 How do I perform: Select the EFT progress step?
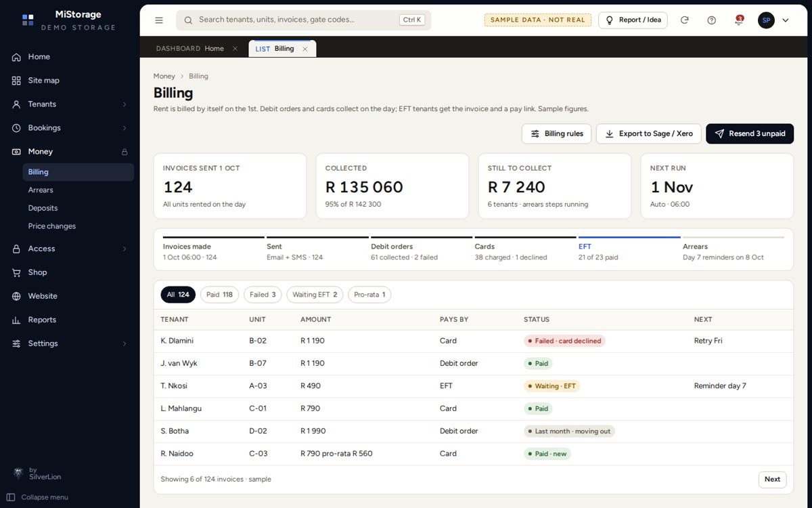[x=629, y=250]
